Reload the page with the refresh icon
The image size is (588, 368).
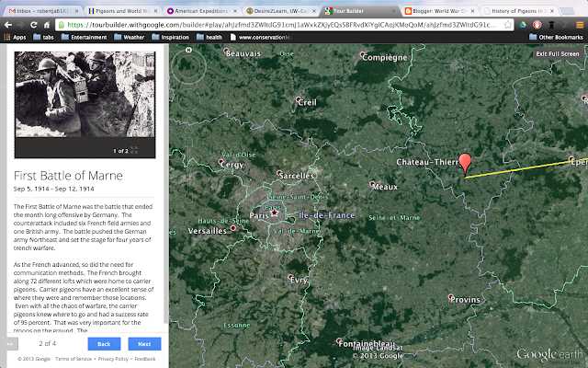click(x=34, y=25)
